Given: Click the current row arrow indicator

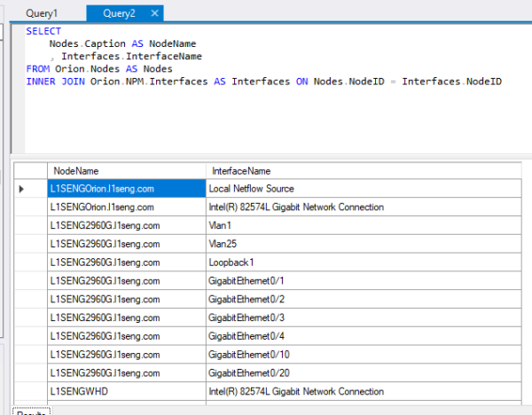Looking at the screenshot, I should (22, 189).
